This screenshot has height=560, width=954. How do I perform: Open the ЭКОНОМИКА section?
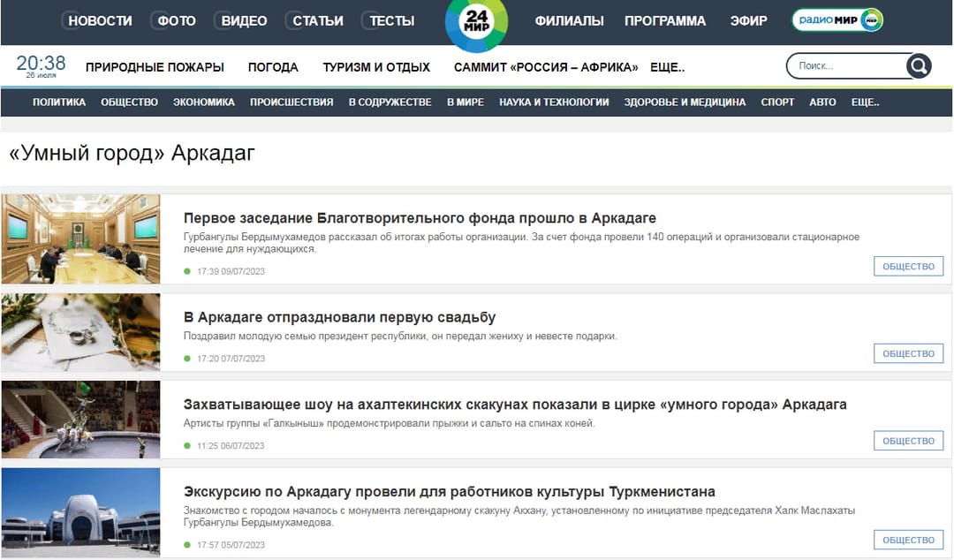pos(204,102)
